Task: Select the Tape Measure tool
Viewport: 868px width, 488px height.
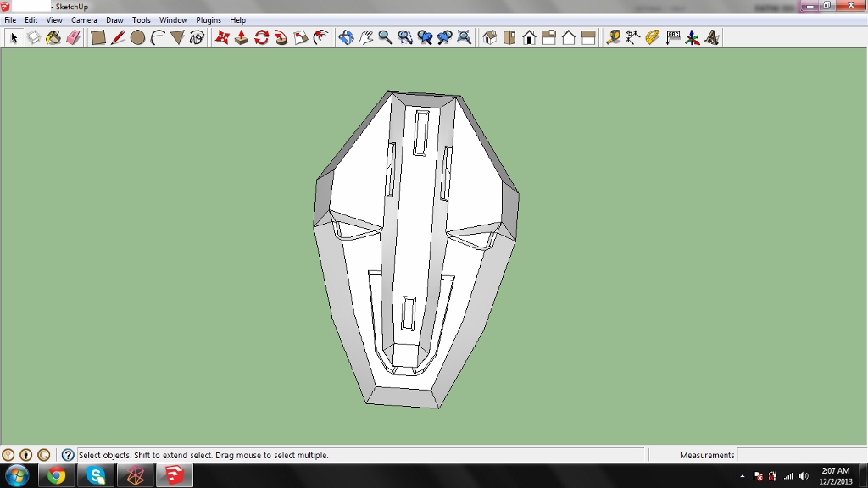Action: 613,37
